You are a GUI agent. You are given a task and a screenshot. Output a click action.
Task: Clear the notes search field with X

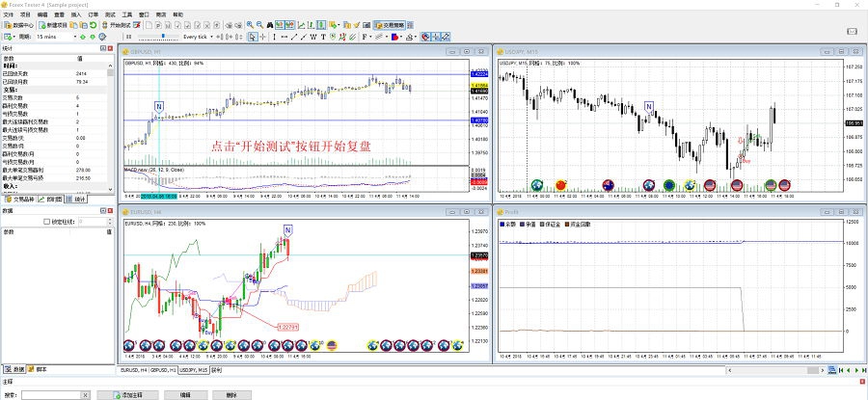[x=85, y=395]
